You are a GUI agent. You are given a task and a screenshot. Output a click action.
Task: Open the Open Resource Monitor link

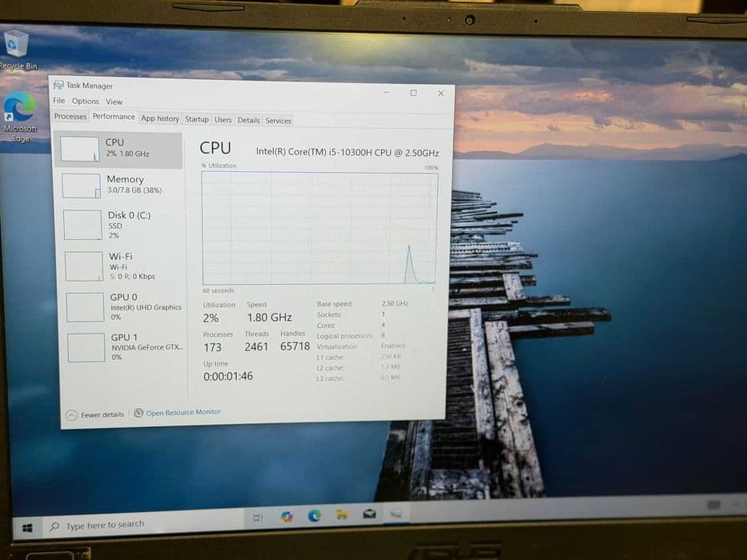tap(183, 412)
